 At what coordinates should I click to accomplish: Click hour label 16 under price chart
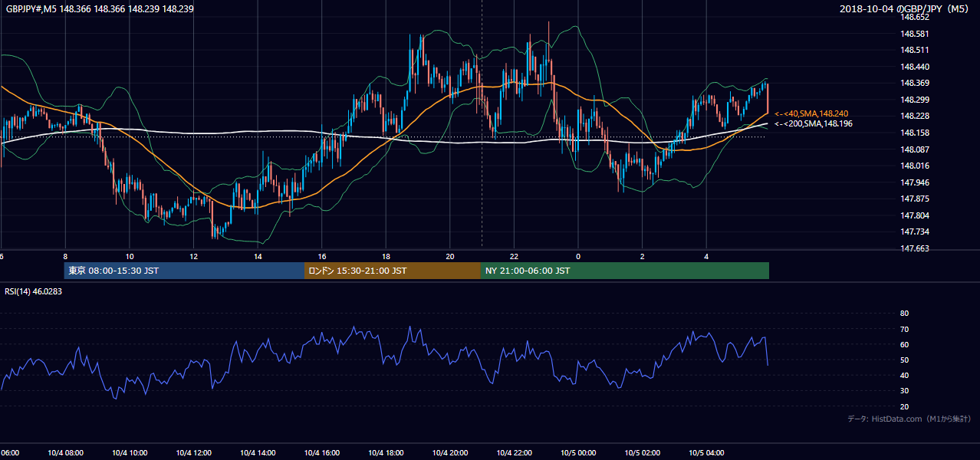pyautogui.click(x=322, y=257)
